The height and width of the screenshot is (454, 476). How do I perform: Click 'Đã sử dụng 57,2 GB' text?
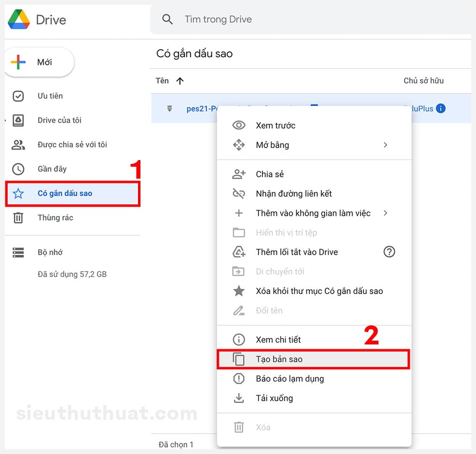(x=72, y=274)
